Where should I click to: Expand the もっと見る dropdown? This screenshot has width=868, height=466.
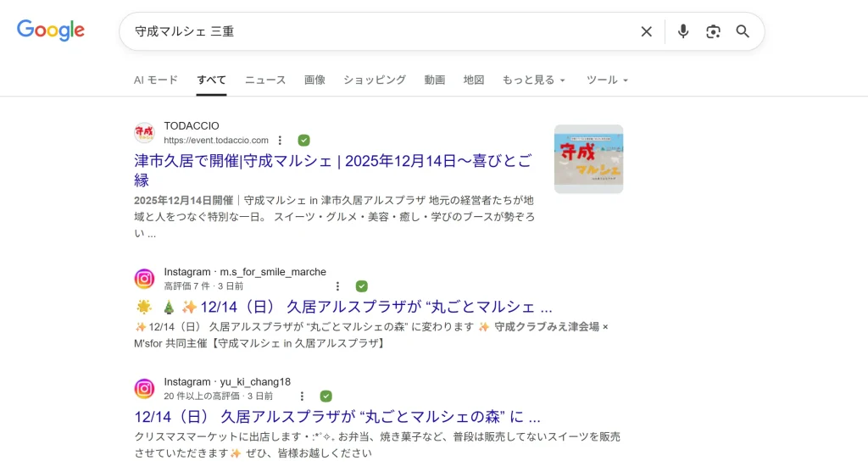(533, 80)
